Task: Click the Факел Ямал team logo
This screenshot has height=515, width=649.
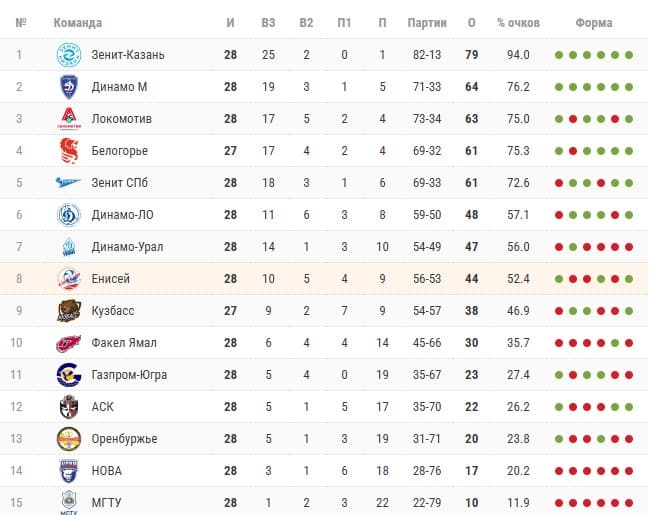Action: [x=69, y=343]
